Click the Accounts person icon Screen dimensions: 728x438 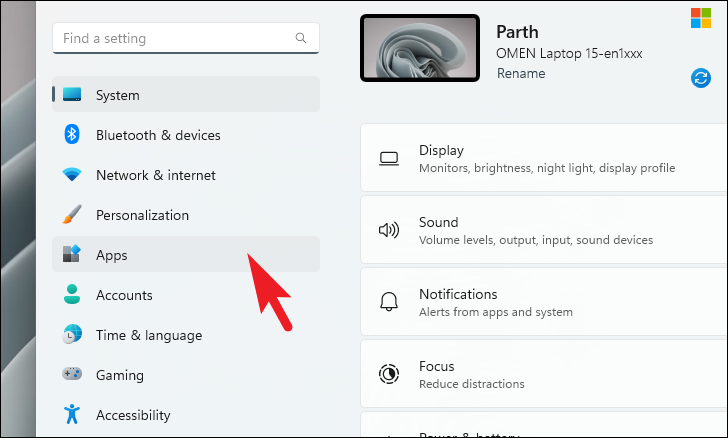point(72,294)
